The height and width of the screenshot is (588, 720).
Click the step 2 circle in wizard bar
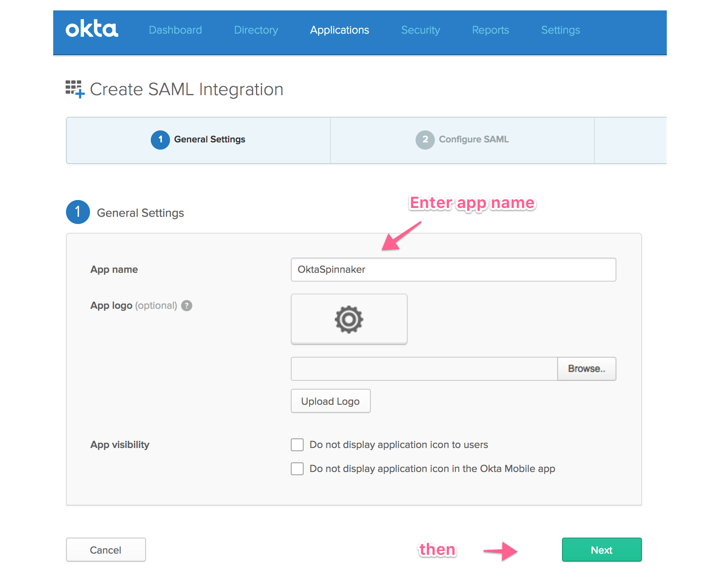pyautogui.click(x=425, y=140)
